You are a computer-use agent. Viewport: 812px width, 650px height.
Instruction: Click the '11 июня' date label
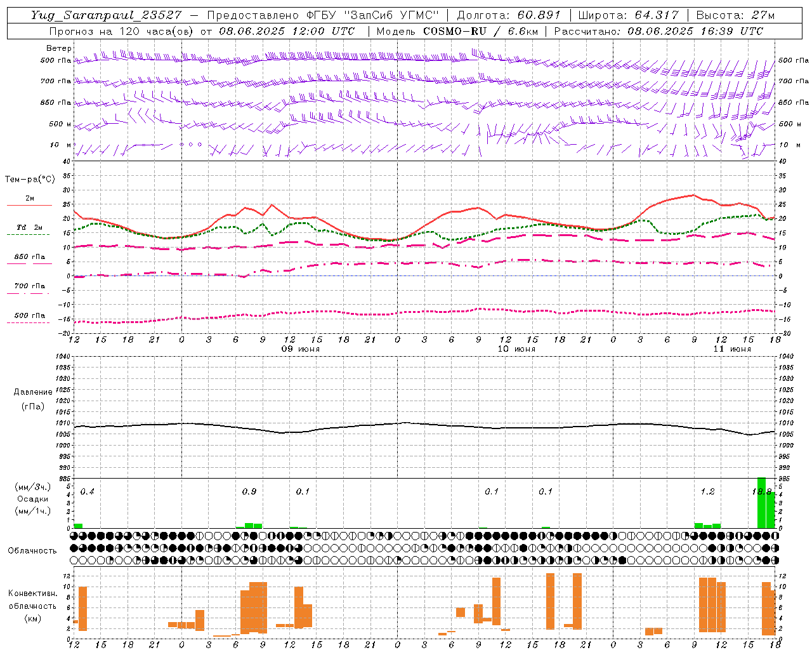point(732,349)
